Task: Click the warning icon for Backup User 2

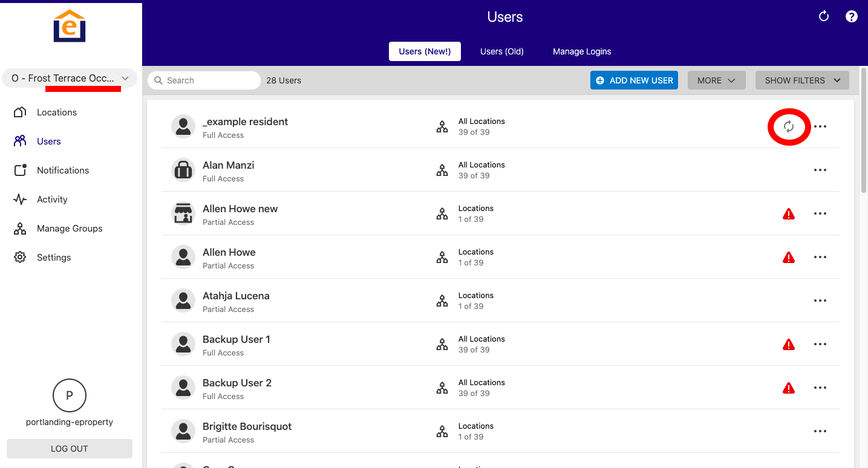Action: pyautogui.click(x=789, y=388)
